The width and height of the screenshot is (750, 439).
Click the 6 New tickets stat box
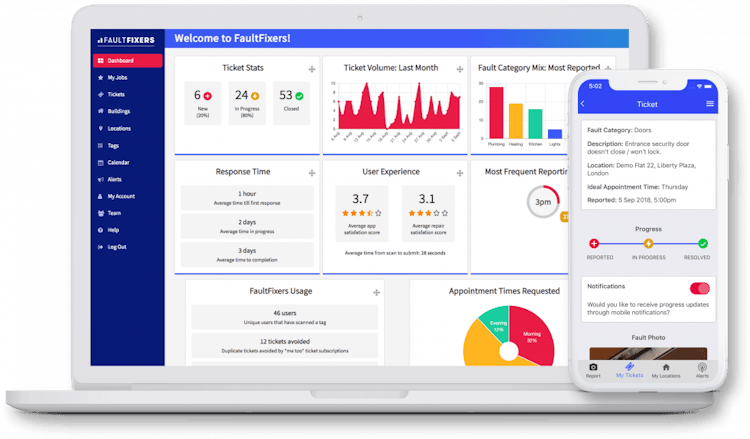pos(203,103)
